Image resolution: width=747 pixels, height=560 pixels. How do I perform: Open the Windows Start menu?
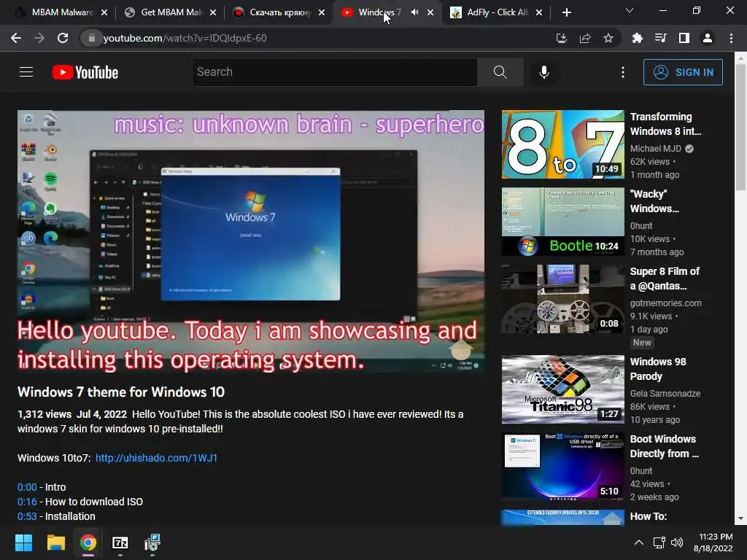(x=23, y=542)
